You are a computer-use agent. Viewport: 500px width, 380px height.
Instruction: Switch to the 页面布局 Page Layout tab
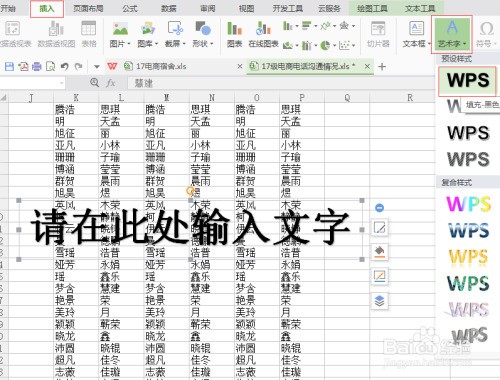point(88,8)
